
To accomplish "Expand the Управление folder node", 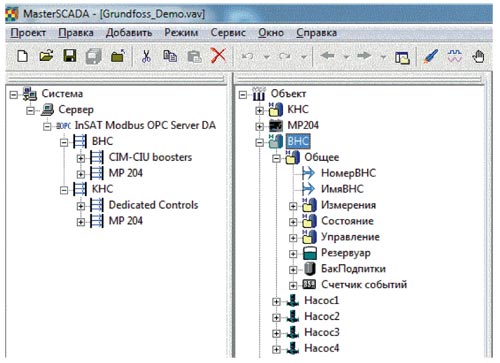I will pyautogui.click(x=293, y=238).
